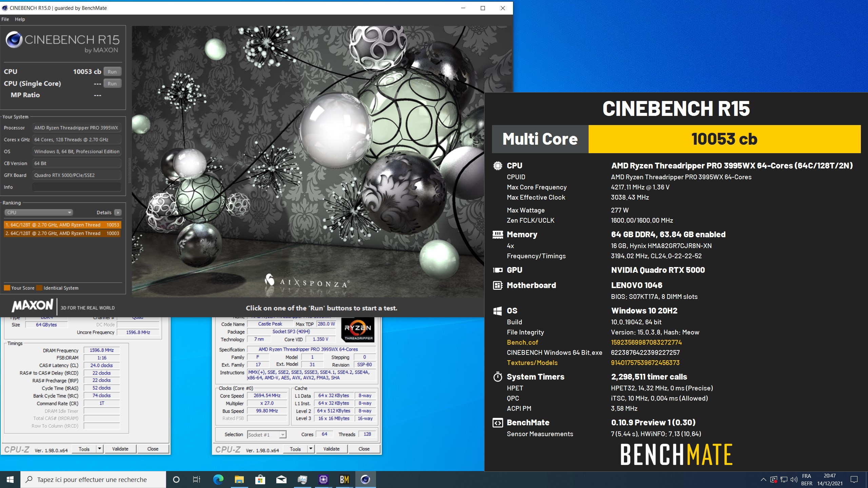
Task: Switch to BenchMate (BM) from the taskbar
Action: point(344,480)
